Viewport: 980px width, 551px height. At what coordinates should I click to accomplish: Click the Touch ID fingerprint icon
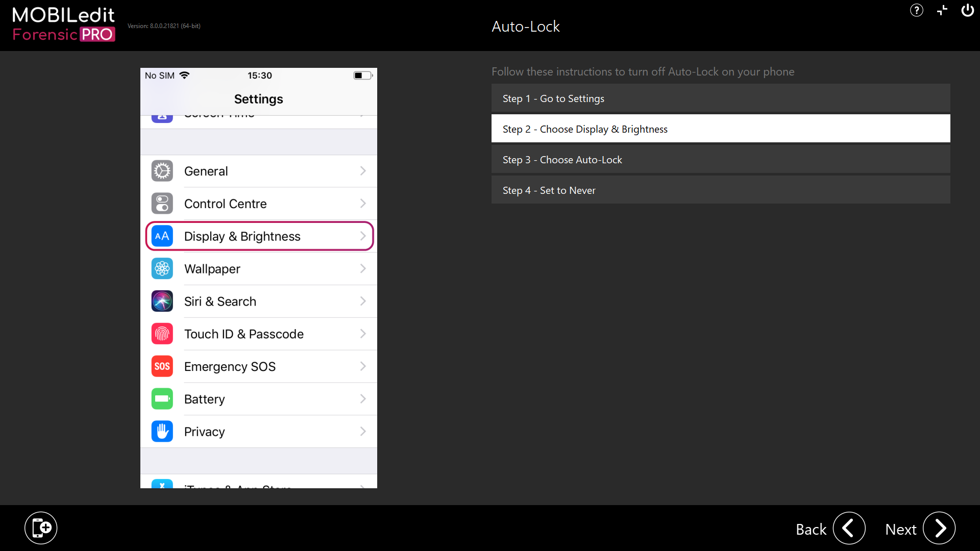coord(162,334)
